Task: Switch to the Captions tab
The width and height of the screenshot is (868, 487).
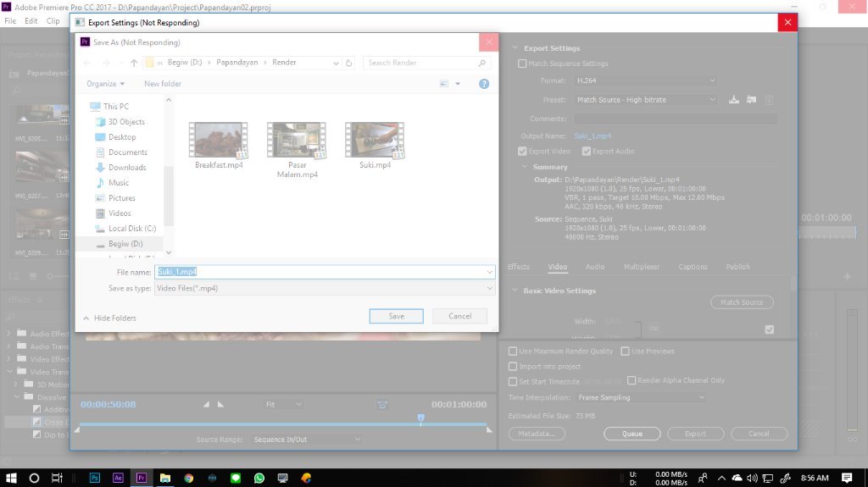Action: (693, 267)
